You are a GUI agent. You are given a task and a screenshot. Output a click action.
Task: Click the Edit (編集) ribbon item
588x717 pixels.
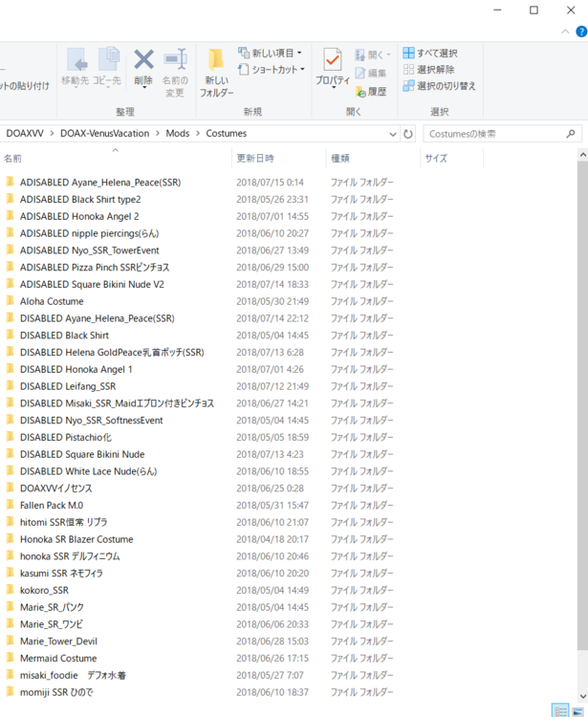(x=371, y=74)
